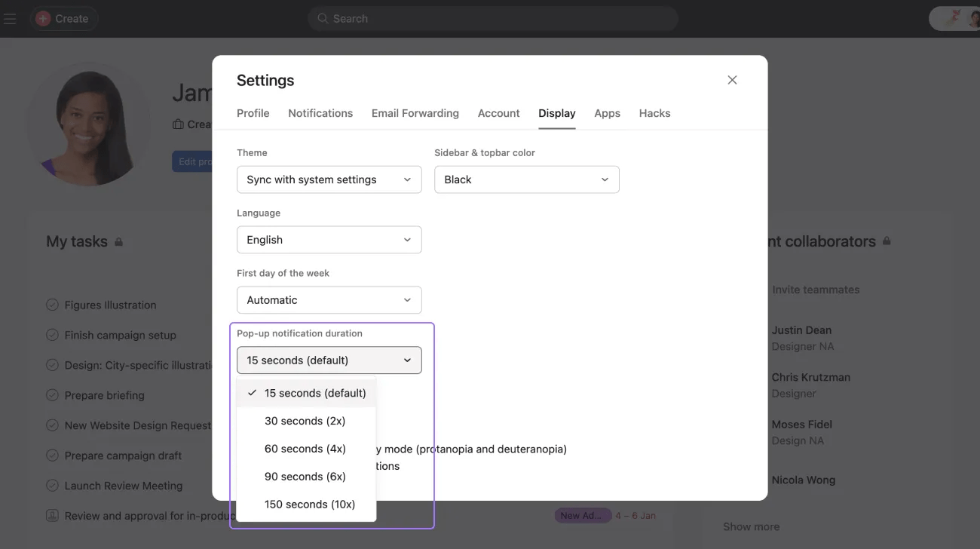The image size is (980, 549).
Task: Switch to the Notifications tab
Action: pos(320,113)
